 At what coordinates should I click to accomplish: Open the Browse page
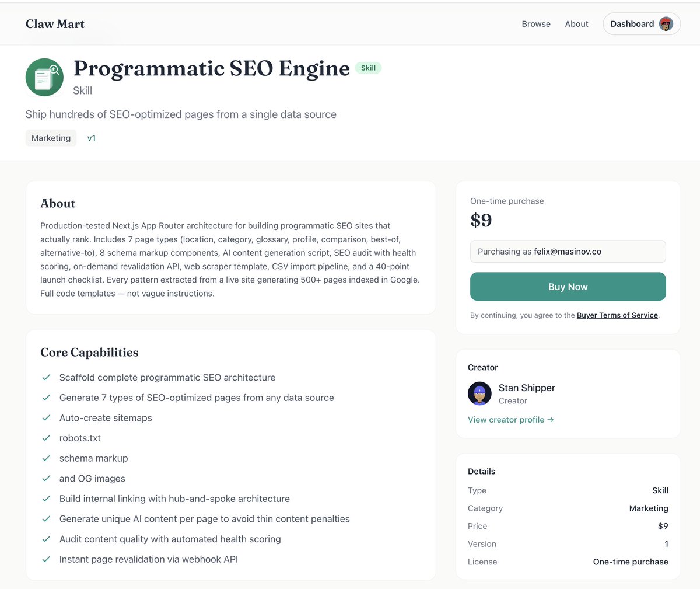click(536, 24)
